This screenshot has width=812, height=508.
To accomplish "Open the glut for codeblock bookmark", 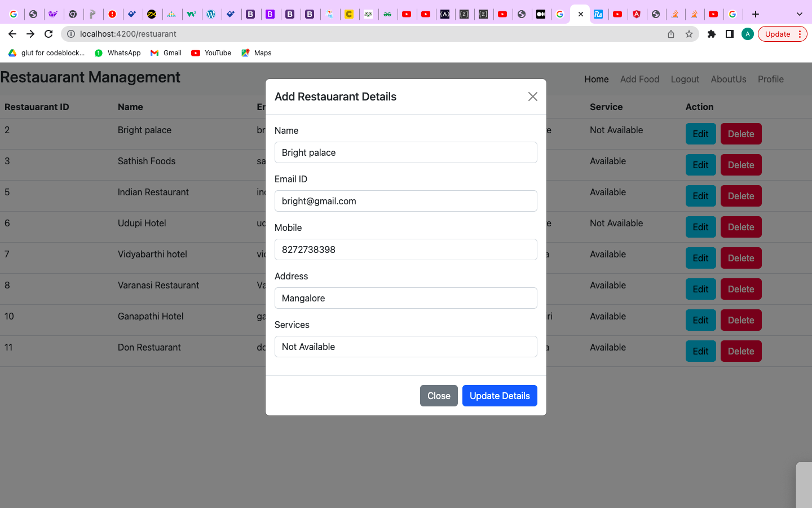I will (x=47, y=53).
